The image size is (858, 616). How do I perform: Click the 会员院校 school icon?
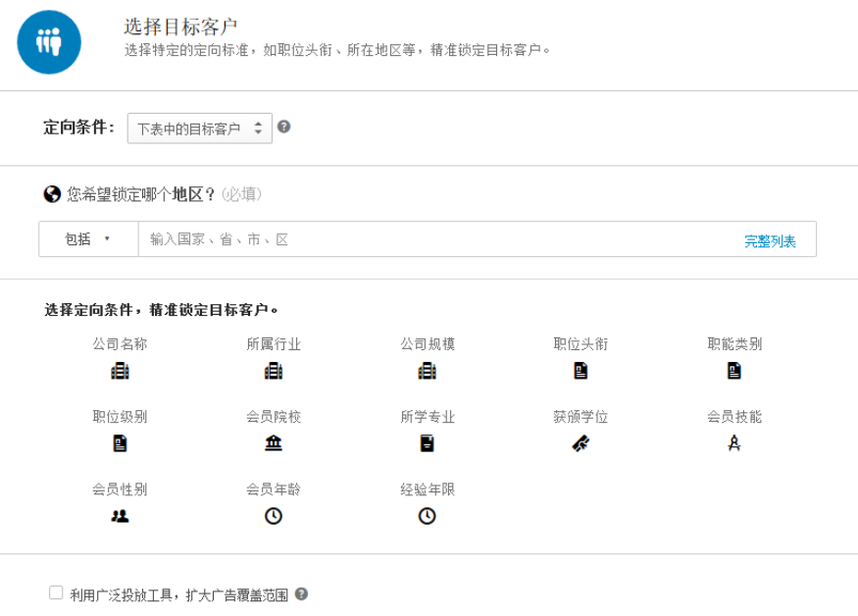(274, 443)
